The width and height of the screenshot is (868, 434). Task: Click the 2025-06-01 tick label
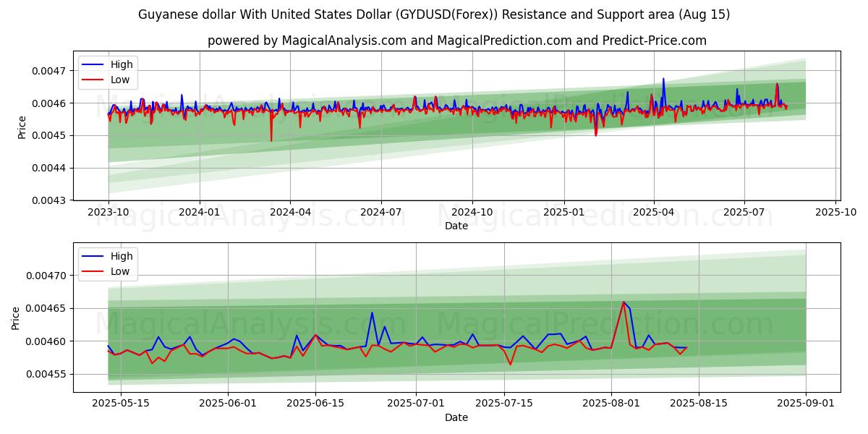229,404
